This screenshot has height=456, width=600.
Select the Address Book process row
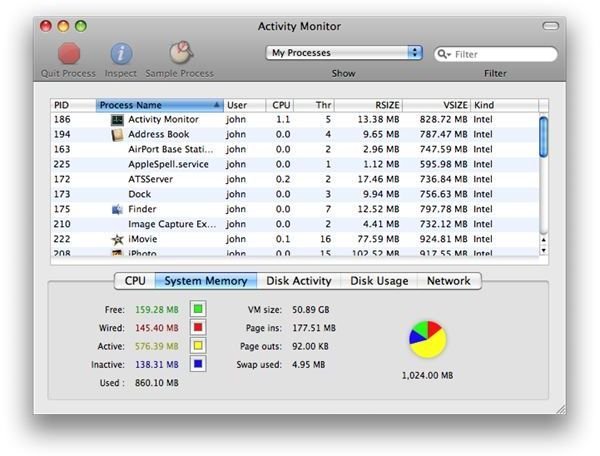tap(295, 135)
